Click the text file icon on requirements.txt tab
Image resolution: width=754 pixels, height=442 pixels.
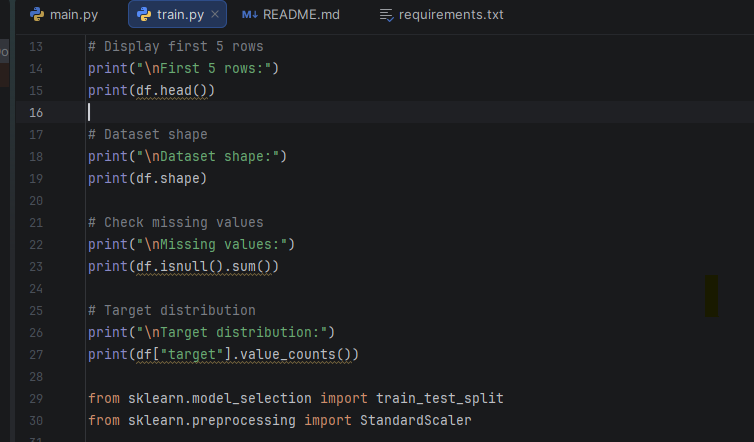387,15
